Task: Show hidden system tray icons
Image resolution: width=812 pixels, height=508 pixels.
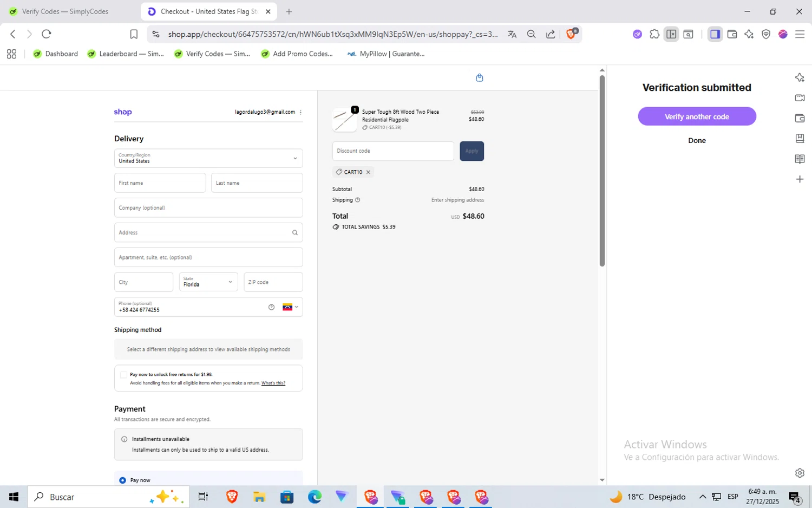Action: point(703,497)
